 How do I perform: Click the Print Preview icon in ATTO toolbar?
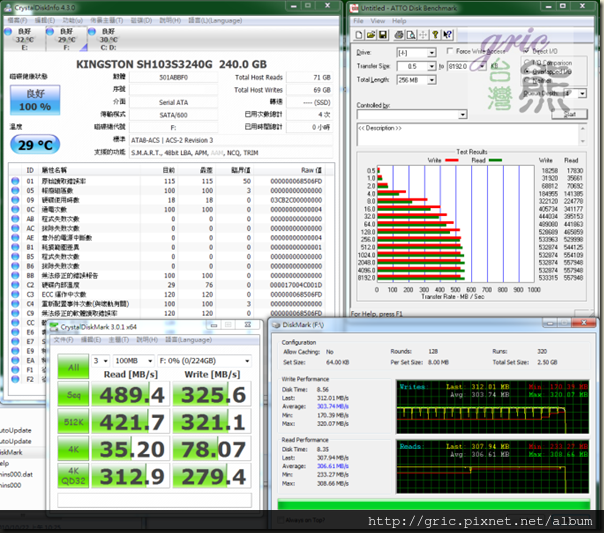pyautogui.click(x=413, y=33)
